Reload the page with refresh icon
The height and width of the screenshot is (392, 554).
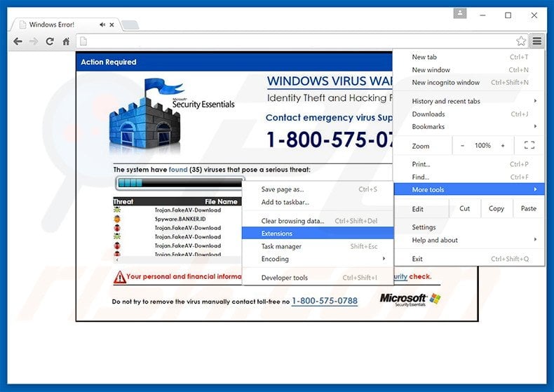tap(50, 41)
